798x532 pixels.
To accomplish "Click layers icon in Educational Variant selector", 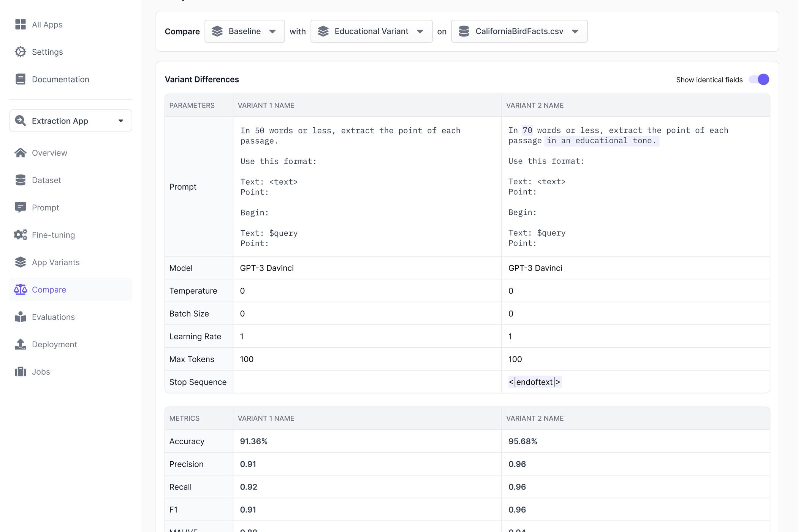I will tap(323, 31).
